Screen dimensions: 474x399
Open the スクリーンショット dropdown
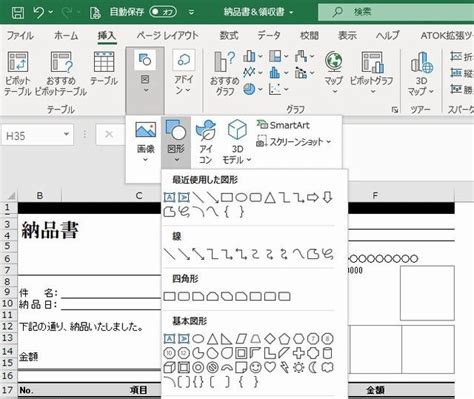pyautogui.click(x=294, y=142)
